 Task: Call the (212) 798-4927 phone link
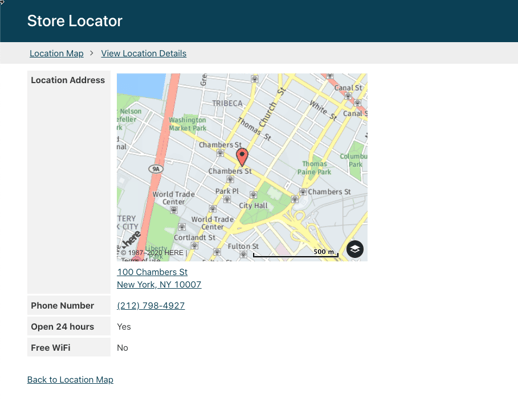click(151, 306)
